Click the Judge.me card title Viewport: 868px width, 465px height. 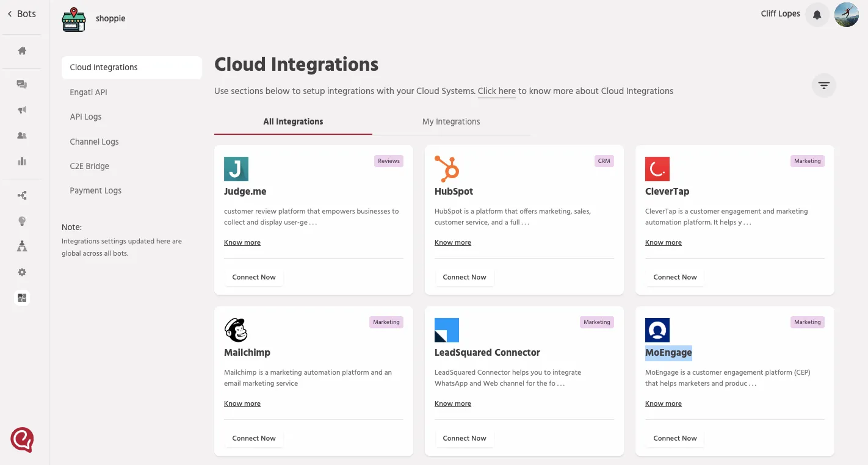[245, 192]
